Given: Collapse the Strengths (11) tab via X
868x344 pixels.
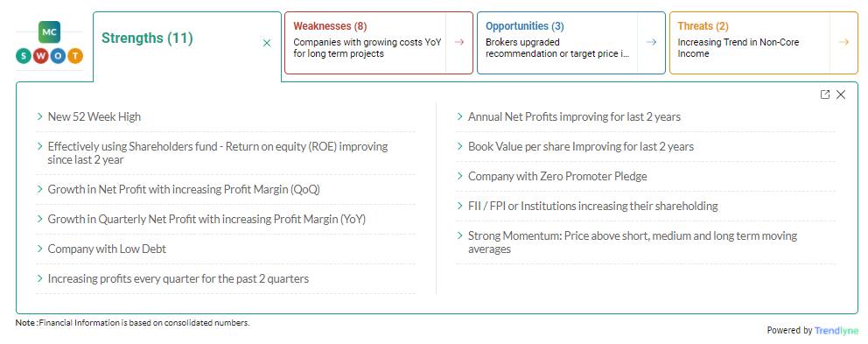Looking at the screenshot, I should [267, 43].
